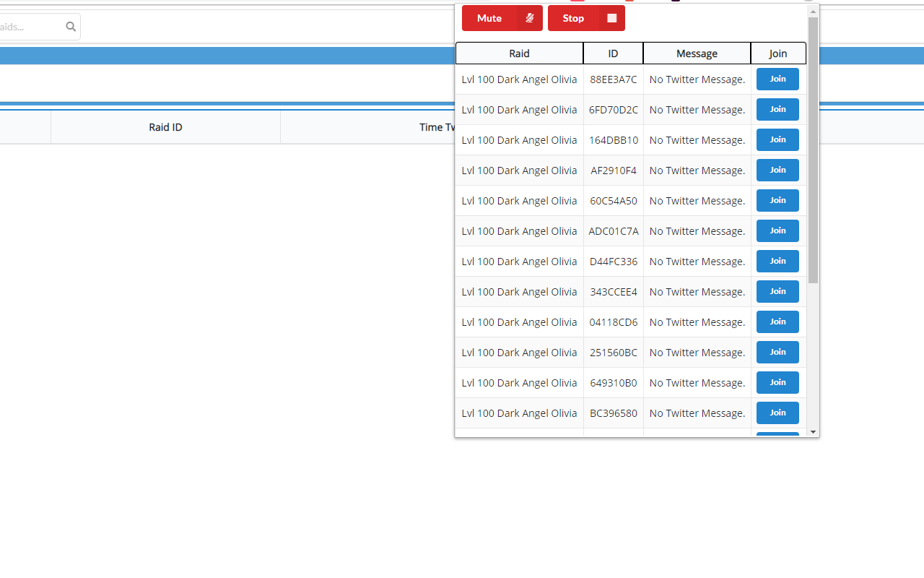
Task: Select raid ID text 88EE3A7C
Action: click(614, 79)
